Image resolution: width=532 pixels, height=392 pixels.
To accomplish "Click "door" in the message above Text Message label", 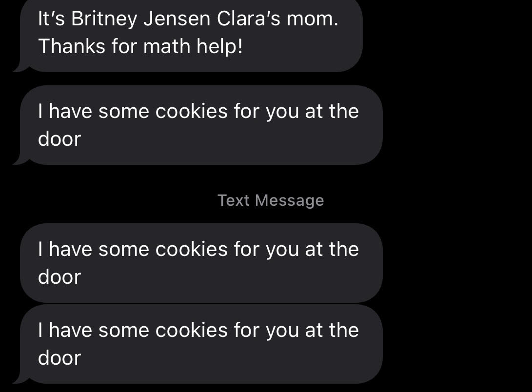I will [x=59, y=139].
